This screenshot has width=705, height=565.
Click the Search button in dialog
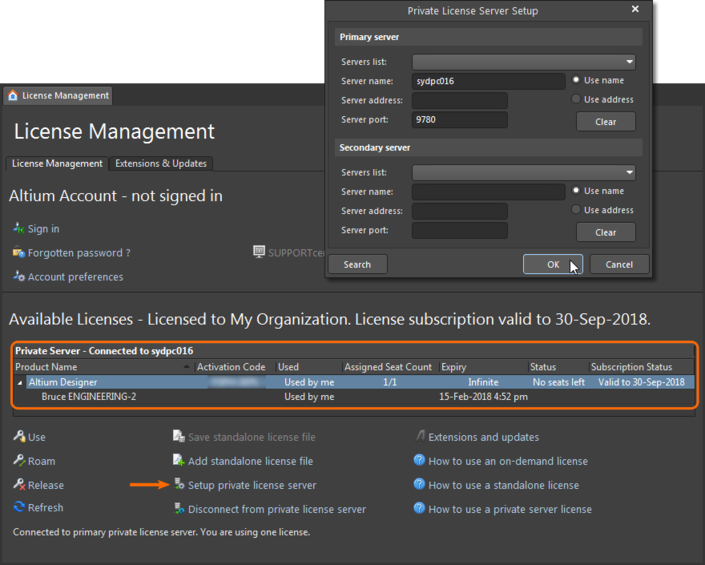tap(357, 264)
